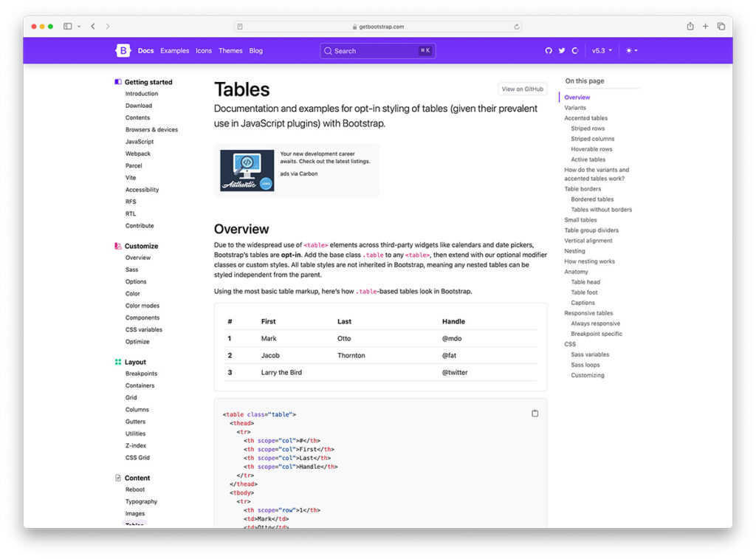The height and width of the screenshot is (559, 756).
Task: Toggle Safari sidebar icon
Action: point(67,26)
